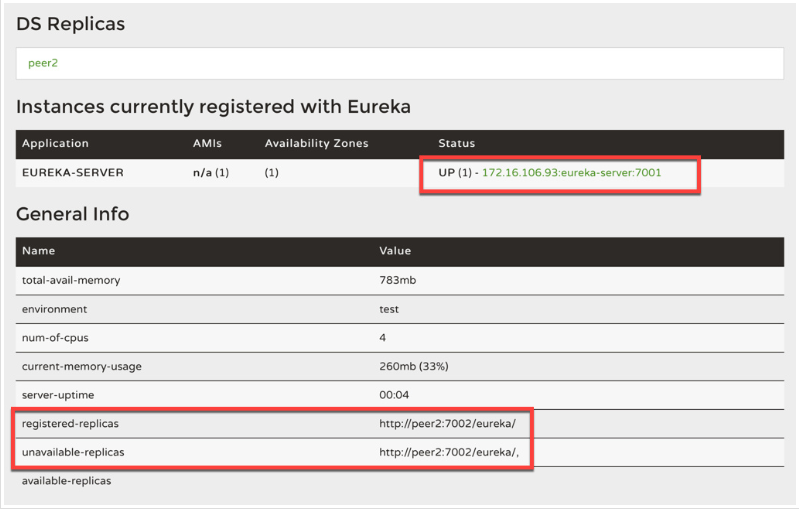Select the Instances currently registered with Eureka heading
Viewport: 799px width, 512px height.
(x=213, y=107)
